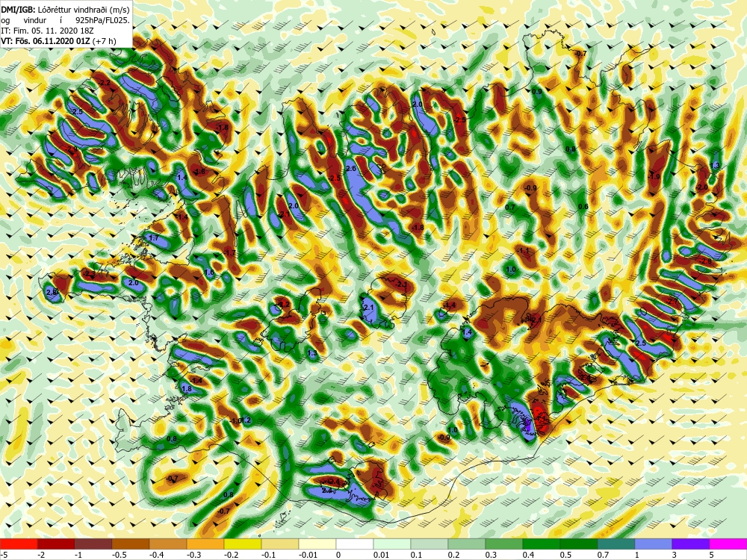747x560 pixels.
Task: Select the white legend swatch between 0 and 0.01
Action: (x=354, y=544)
